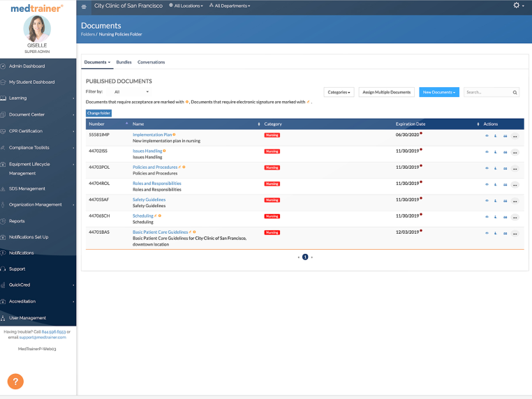Click the Nursing category tag for Scheduling
Image resolution: width=532 pixels, height=399 pixels.
coord(272,216)
